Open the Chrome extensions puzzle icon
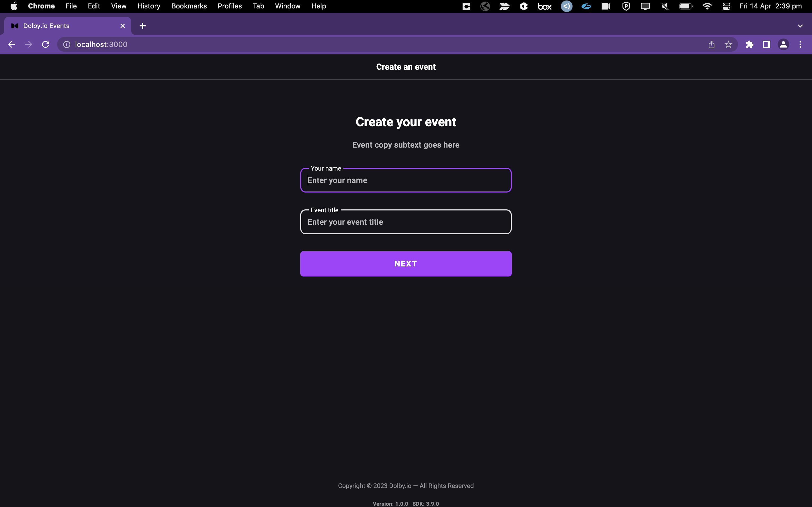Viewport: 812px width, 507px height. 749,44
